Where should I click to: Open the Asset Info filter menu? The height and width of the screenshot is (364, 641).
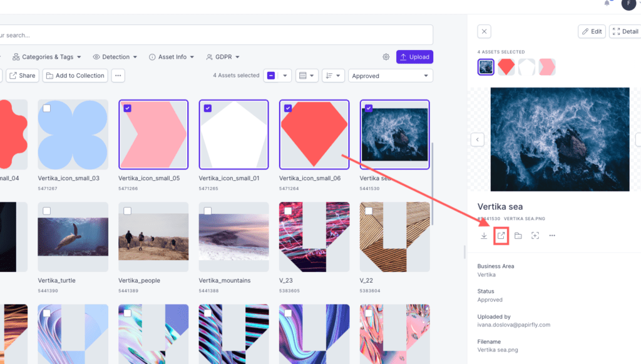pyautogui.click(x=172, y=57)
